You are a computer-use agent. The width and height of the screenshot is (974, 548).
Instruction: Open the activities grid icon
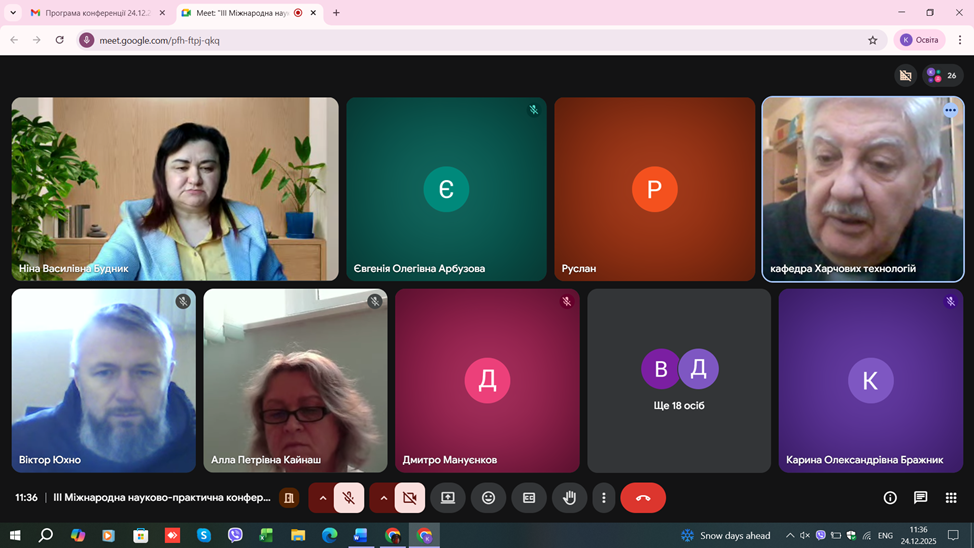(x=951, y=498)
